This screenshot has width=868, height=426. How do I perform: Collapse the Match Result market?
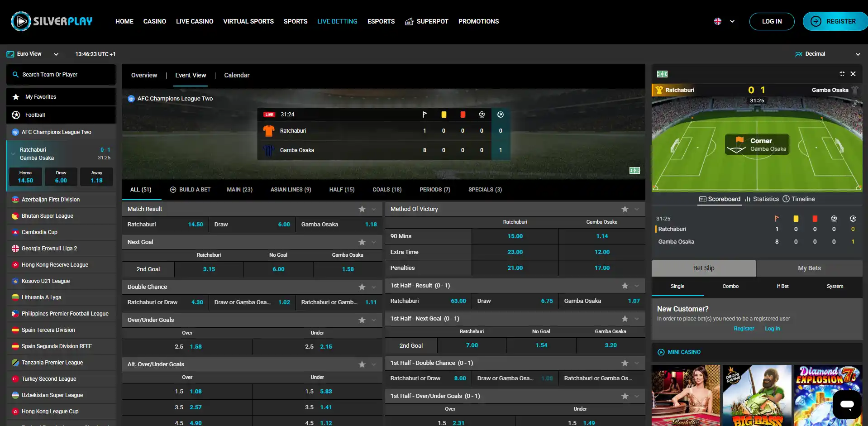click(374, 209)
